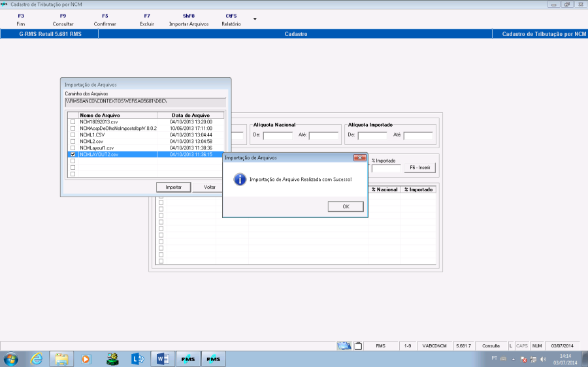Switch to Microsoft Word from the taskbar
The width and height of the screenshot is (588, 367).
163,359
